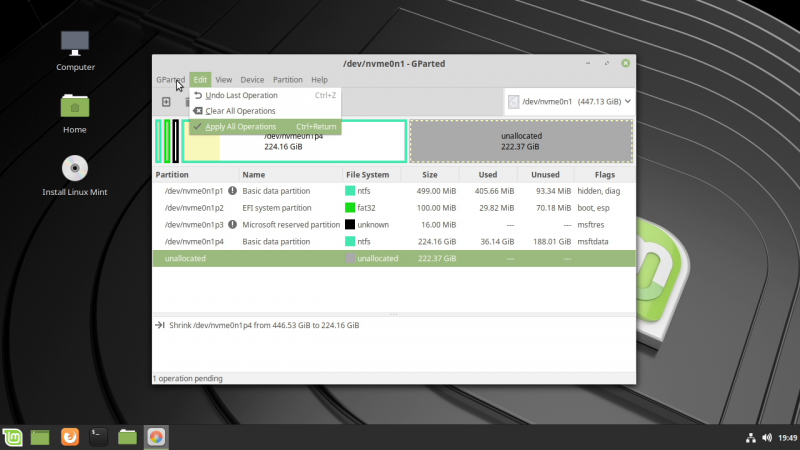800x450 pixels.
Task: Click the 'msftdata' flags cell
Action: [x=593, y=241]
